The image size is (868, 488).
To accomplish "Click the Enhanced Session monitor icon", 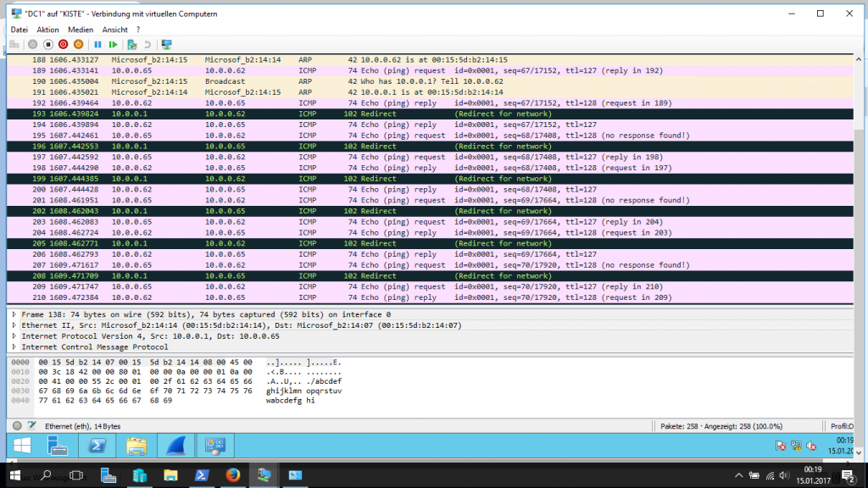I will [x=166, y=44].
